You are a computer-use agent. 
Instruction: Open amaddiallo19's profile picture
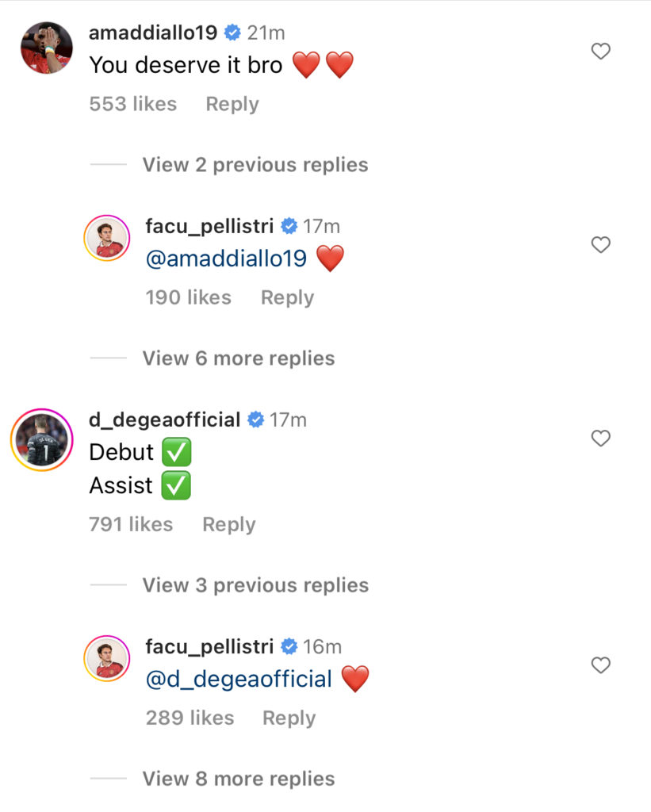click(x=47, y=48)
